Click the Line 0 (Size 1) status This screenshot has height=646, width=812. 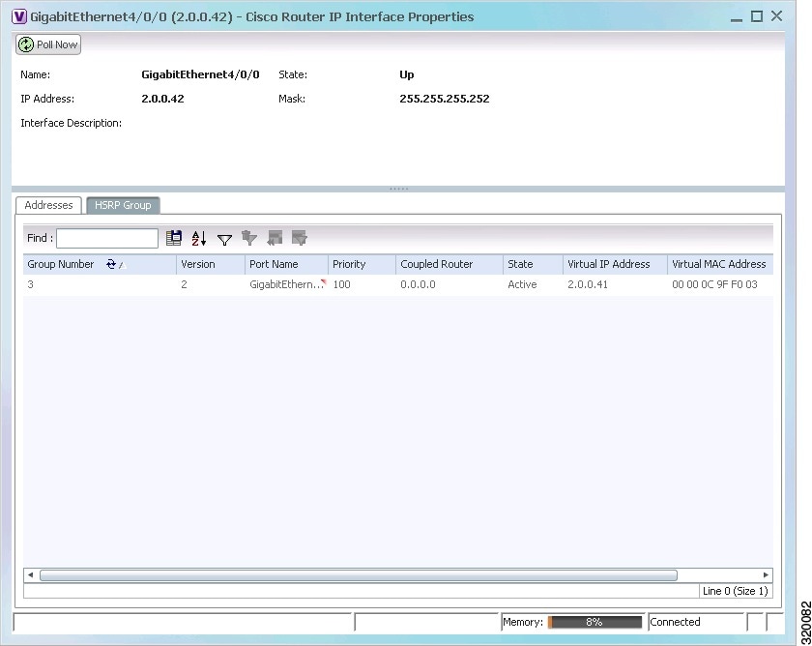736,591
